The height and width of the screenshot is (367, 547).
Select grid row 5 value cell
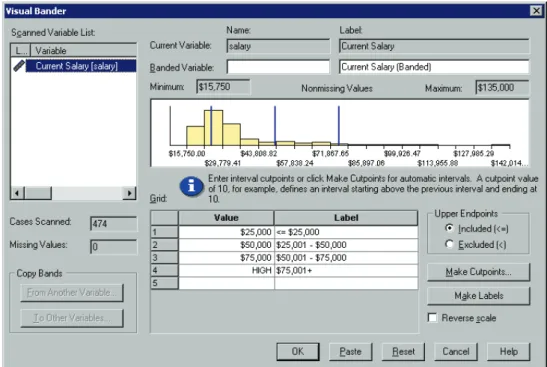[x=226, y=283]
